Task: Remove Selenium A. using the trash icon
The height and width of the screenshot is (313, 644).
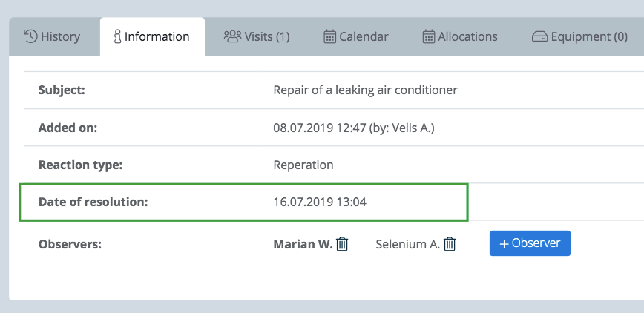Action: 450,244
